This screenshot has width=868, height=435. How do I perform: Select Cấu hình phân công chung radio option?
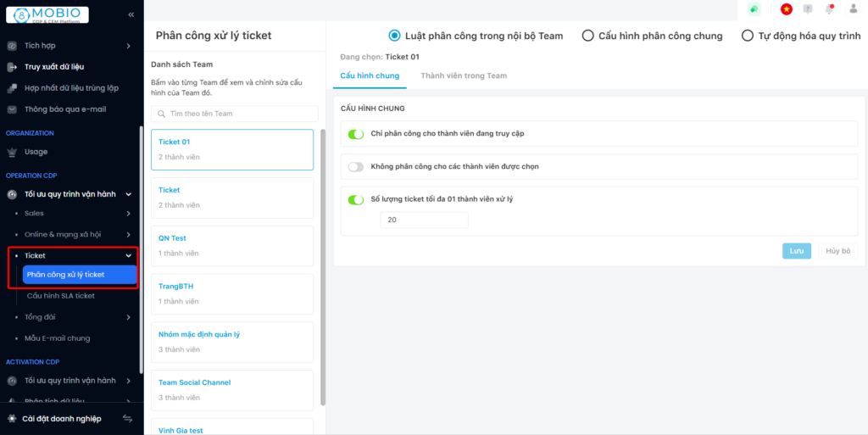[588, 36]
